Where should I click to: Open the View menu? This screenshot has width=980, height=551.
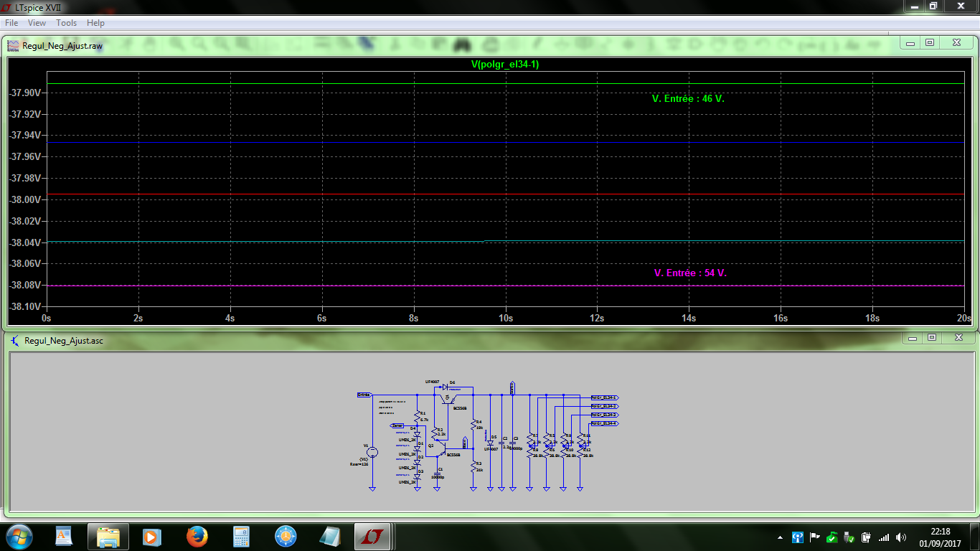coord(37,23)
